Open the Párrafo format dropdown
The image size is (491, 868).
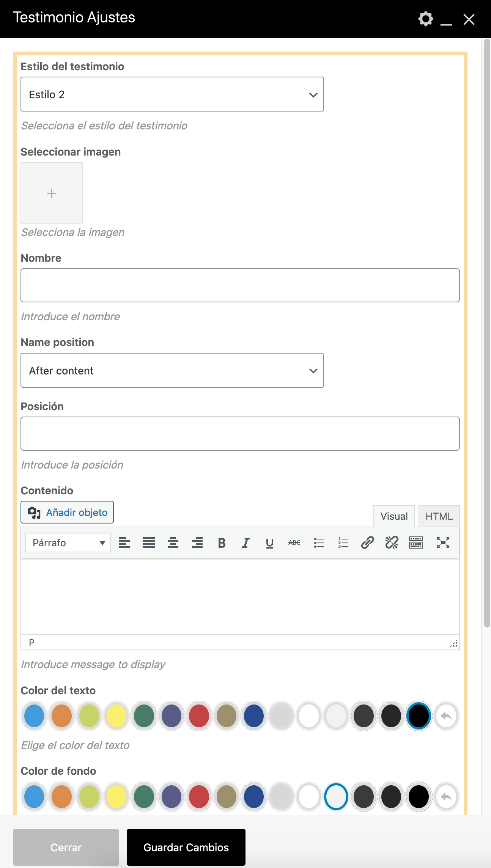[68, 543]
